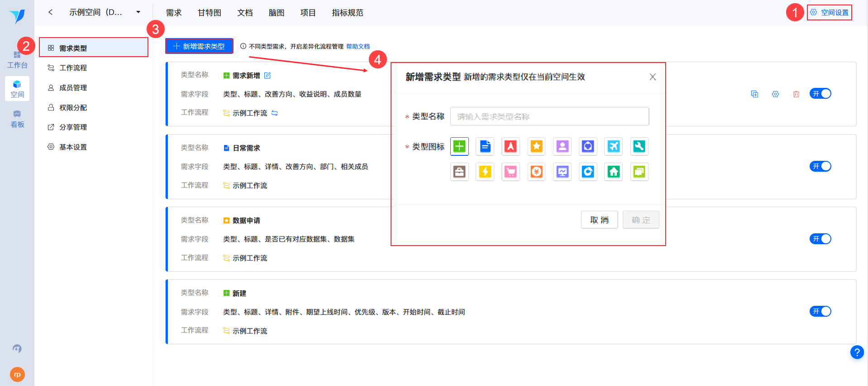Select the indigo hexagon ring type icon

pyautogui.click(x=588, y=146)
